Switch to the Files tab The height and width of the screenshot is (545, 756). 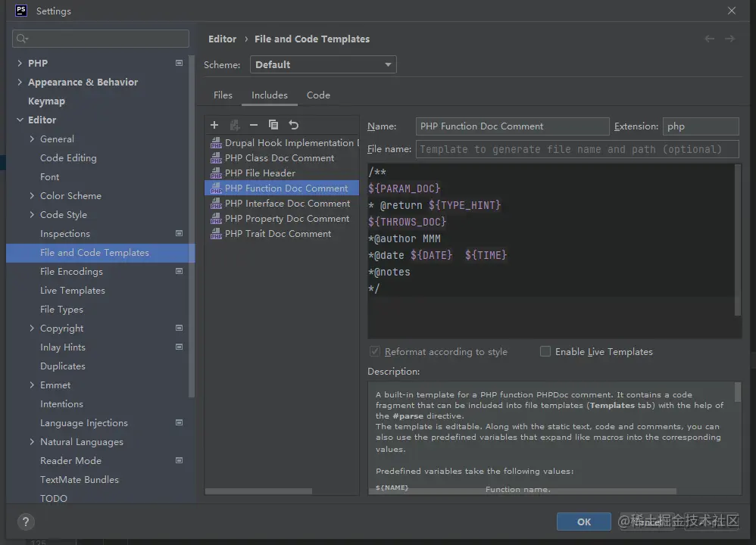[223, 95]
